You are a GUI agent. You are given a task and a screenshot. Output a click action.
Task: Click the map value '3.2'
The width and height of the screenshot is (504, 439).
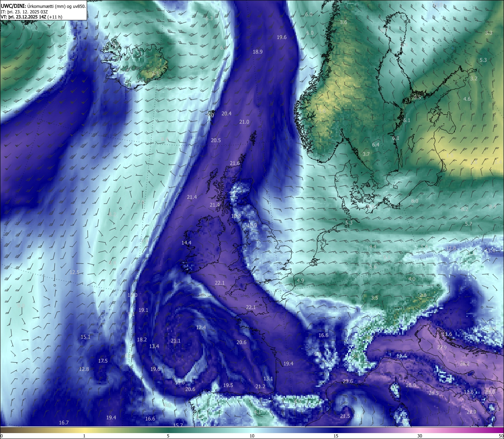[x=474, y=79]
